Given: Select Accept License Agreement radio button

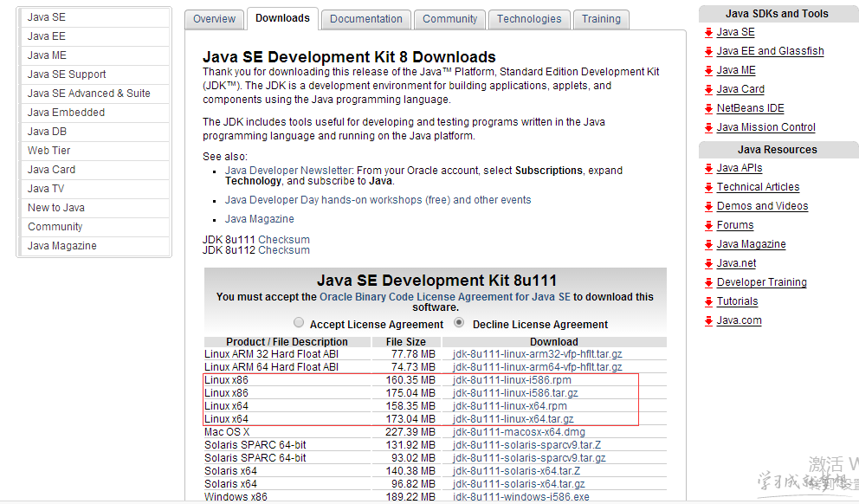Looking at the screenshot, I should click(x=299, y=322).
